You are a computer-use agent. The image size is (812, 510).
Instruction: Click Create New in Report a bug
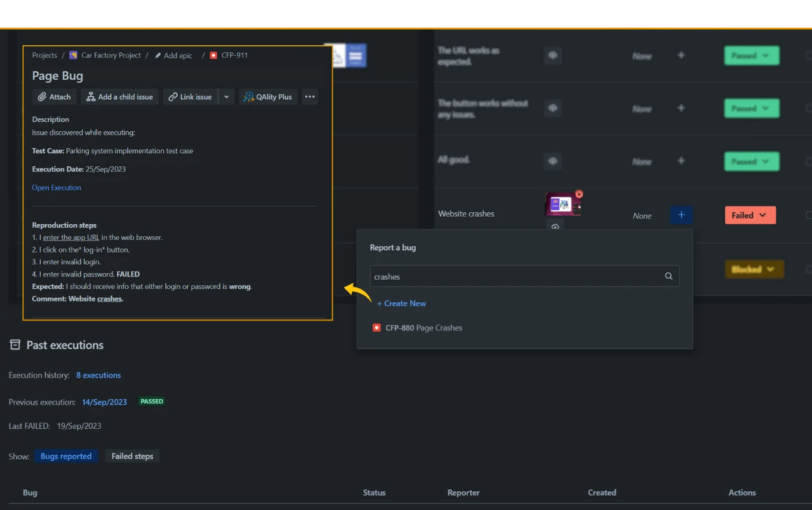coord(401,303)
